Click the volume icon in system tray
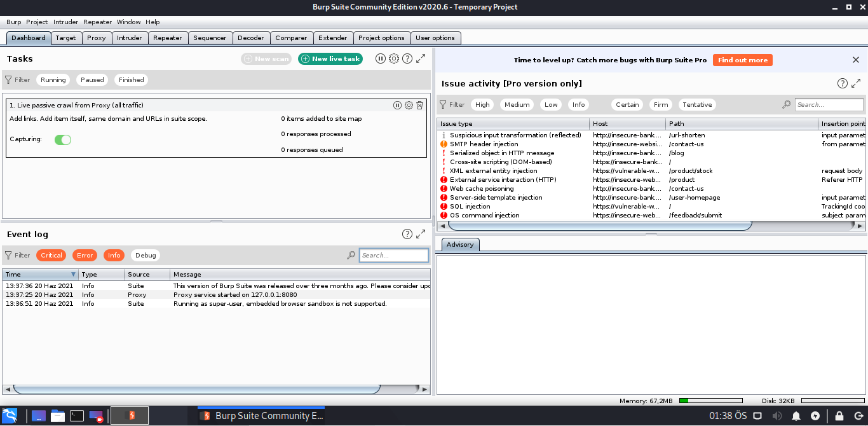The width and height of the screenshot is (868, 426). (x=776, y=416)
